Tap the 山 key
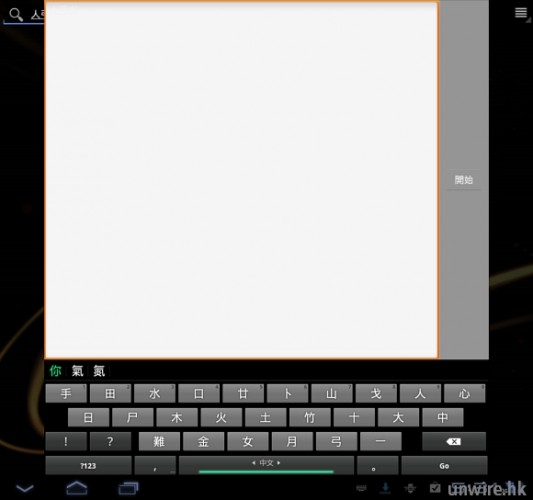The image size is (533, 500). (x=332, y=394)
